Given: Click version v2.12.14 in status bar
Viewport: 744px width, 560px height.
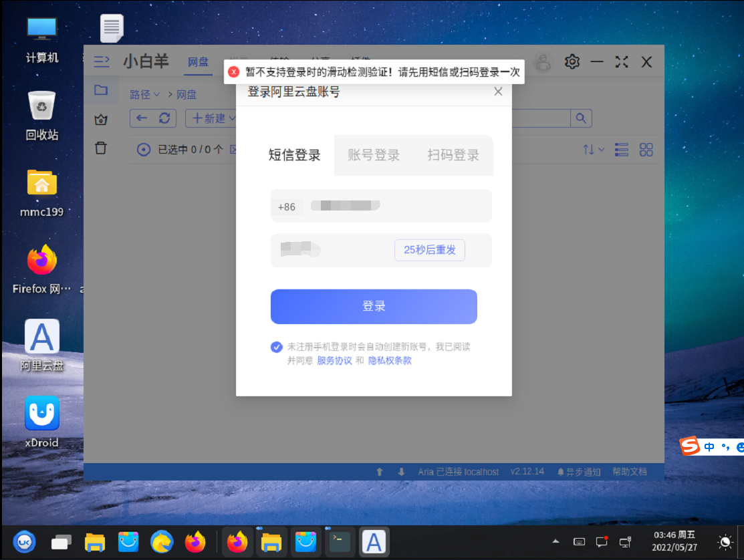Looking at the screenshot, I should pos(527,472).
